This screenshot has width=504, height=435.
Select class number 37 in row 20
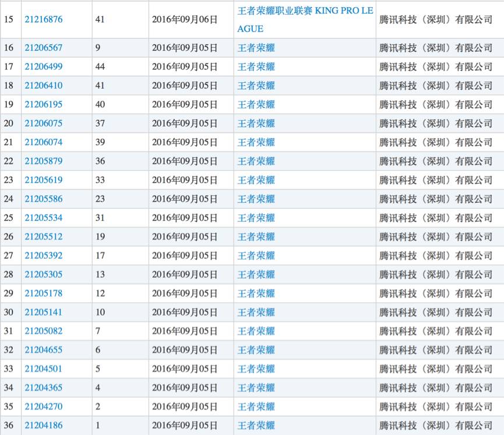(x=100, y=123)
